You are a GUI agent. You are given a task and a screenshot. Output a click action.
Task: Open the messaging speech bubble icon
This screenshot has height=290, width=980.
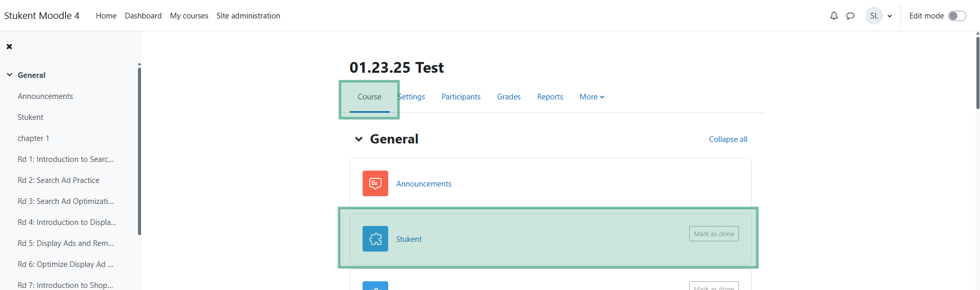coord(850,16)
